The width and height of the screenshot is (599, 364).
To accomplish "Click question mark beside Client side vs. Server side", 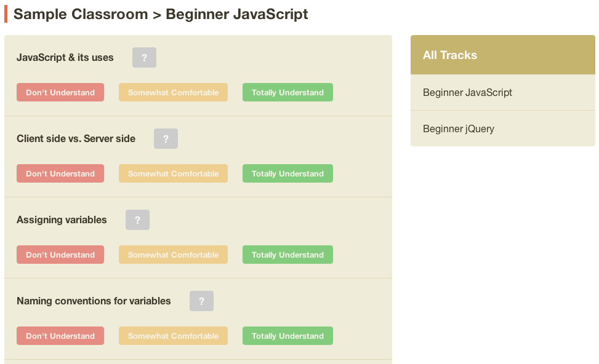I will (x=166, y=139).
